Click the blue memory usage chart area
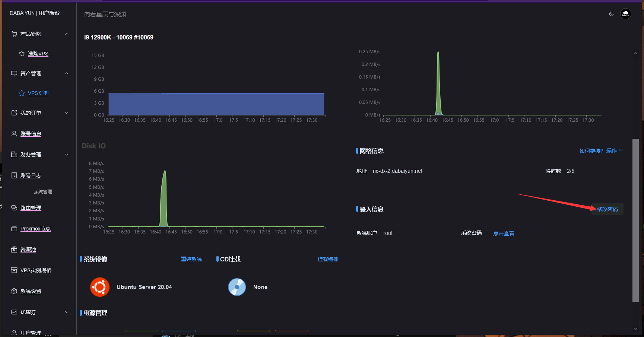 pos(216,104)
